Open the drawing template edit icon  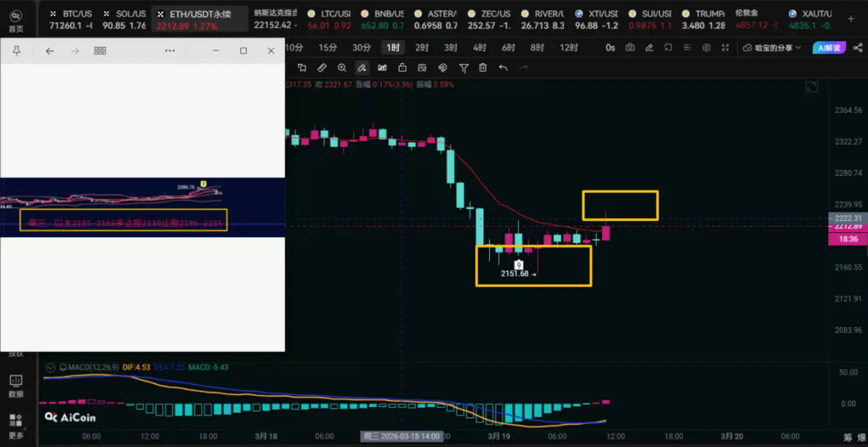point(422,68)
